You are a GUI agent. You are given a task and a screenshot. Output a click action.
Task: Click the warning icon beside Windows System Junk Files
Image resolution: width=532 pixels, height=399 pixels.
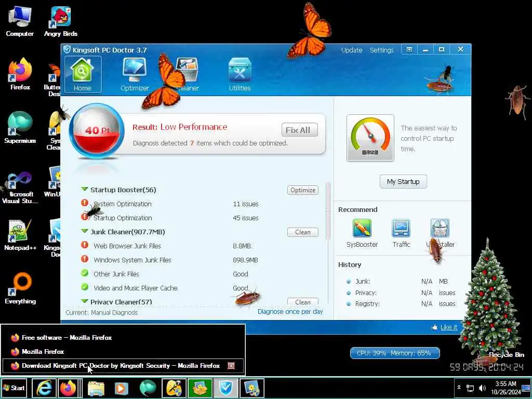[x=85, y=259]
